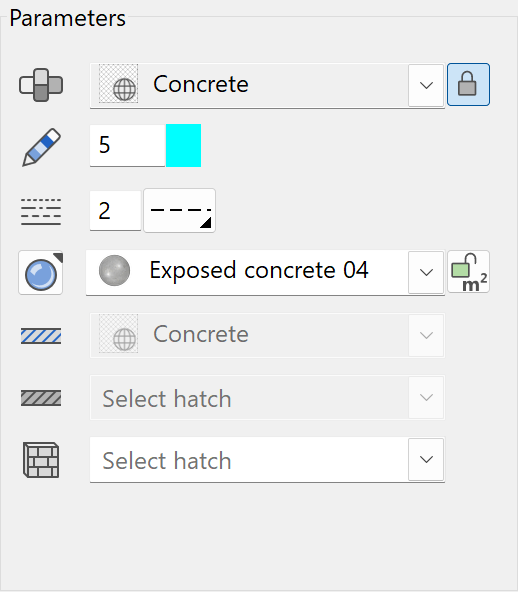
Task: Click the gray hatch pattern icon
Action: pos(41,398)
